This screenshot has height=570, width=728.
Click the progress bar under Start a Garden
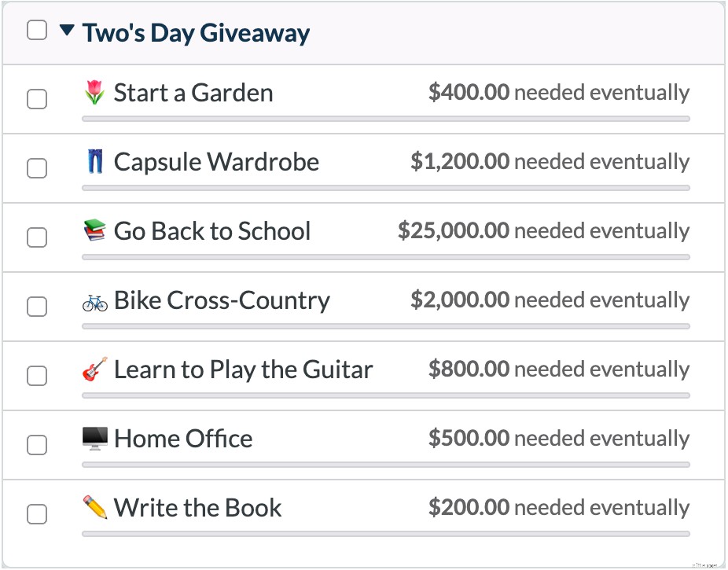click(385, 120)
